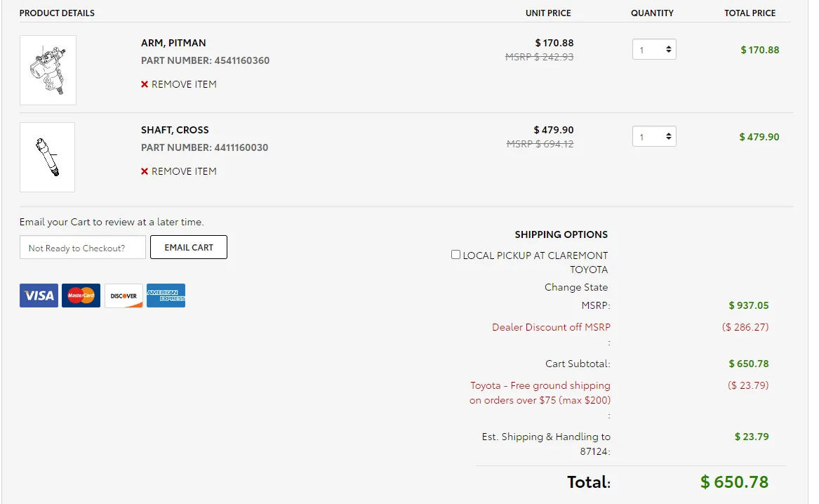Focus the Not Ready to Checkout email field
Image resolution: width=819 pixels, height=504 pixels.
(83, 247)
